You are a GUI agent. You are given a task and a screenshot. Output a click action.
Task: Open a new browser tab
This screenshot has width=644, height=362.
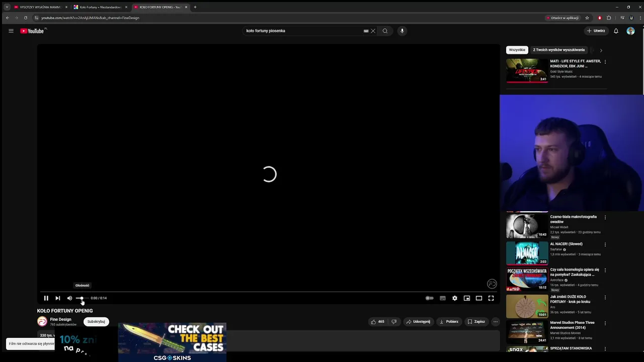[x=195, y=7]
